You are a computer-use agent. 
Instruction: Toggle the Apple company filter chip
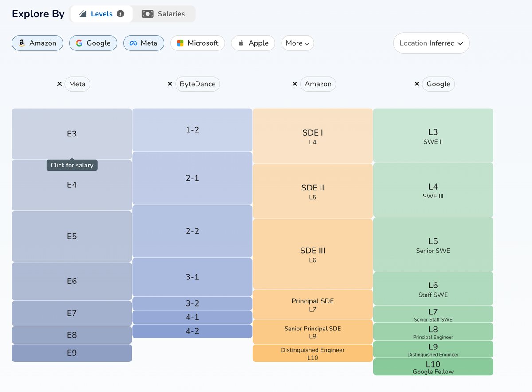[253, 43]
